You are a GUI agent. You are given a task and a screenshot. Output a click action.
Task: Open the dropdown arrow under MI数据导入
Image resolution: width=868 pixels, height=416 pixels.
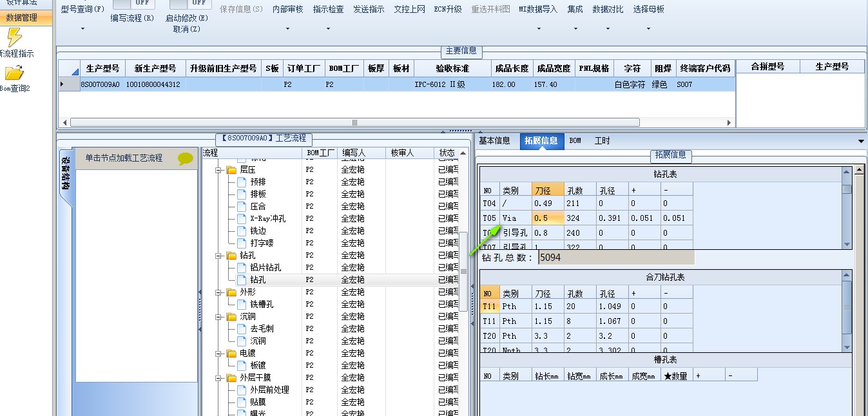(538, 29)
